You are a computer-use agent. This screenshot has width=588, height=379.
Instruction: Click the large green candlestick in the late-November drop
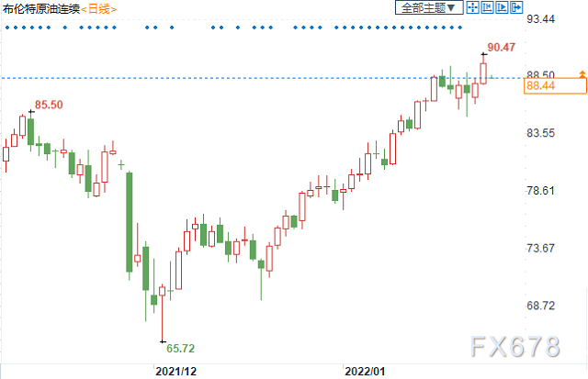click(x=130, y=221)
